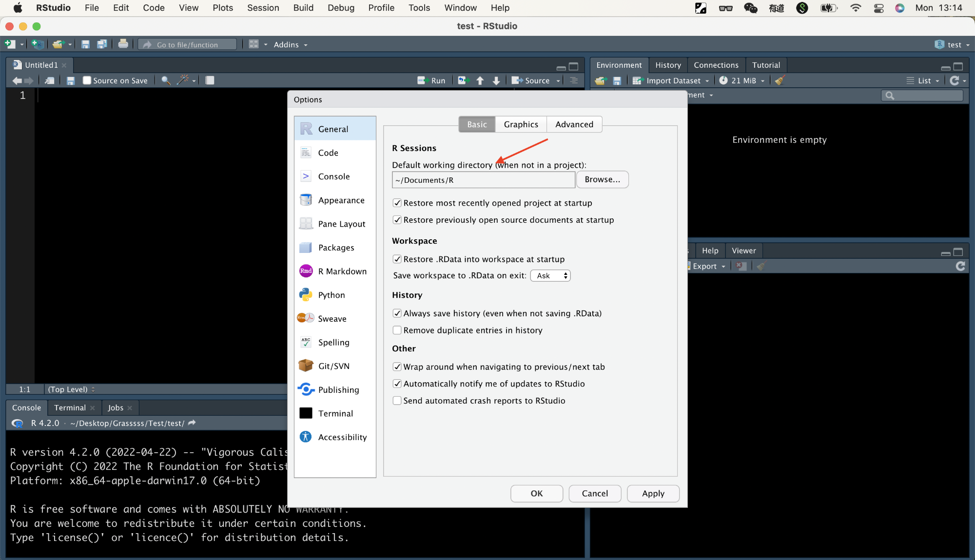This screenshot has width=975, height=560.
Task: Click the save all documents icon
Action: [x=102, y=44]
